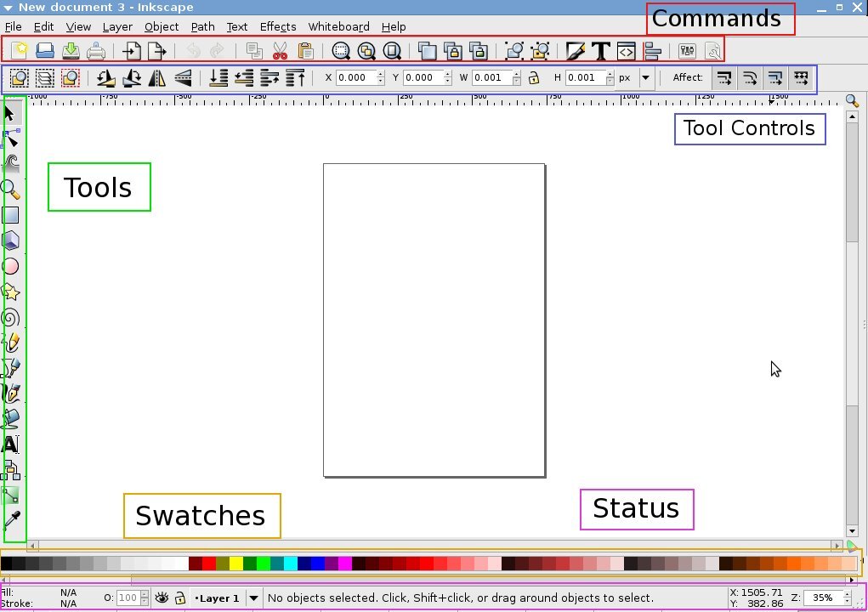Select the Gradient tool
The height and width of the screenshot is (612, 868).
10,496
